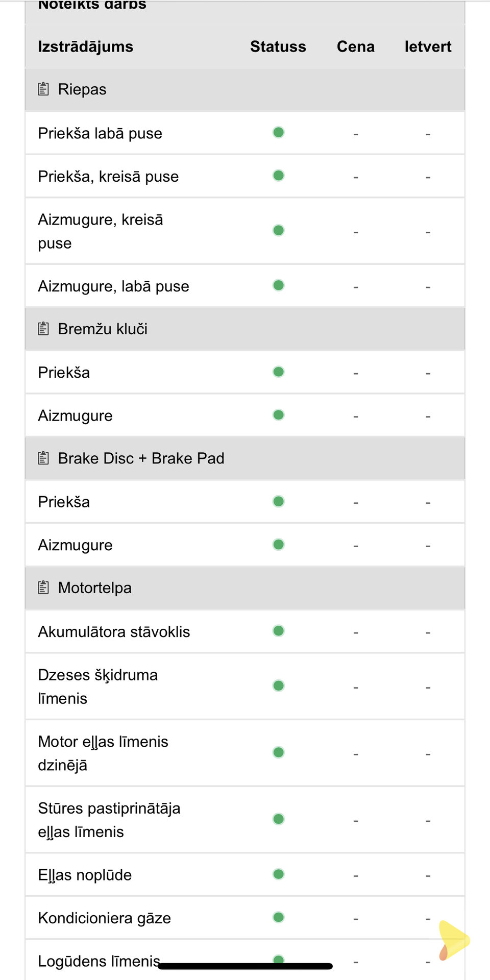Click the green status dot for Kondicioniera gāze

coord(278,918)
